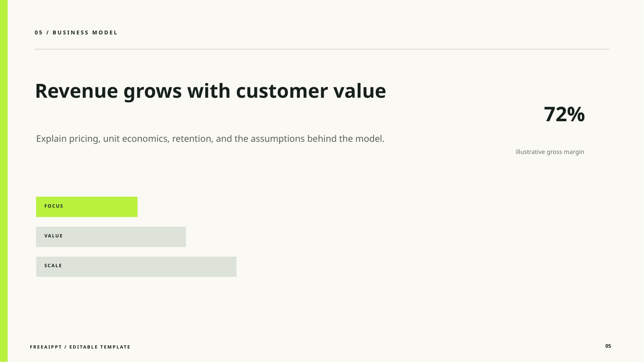644x362 pixels.
Task: Click the slide title 'Revenue grows with customer value'
Action: [210, 91]
